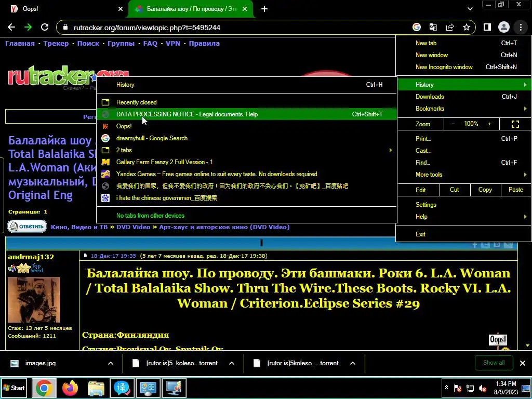The image size is (532, 399).
Task: Open Firefox from the taskbar
Action: (70, 388)
